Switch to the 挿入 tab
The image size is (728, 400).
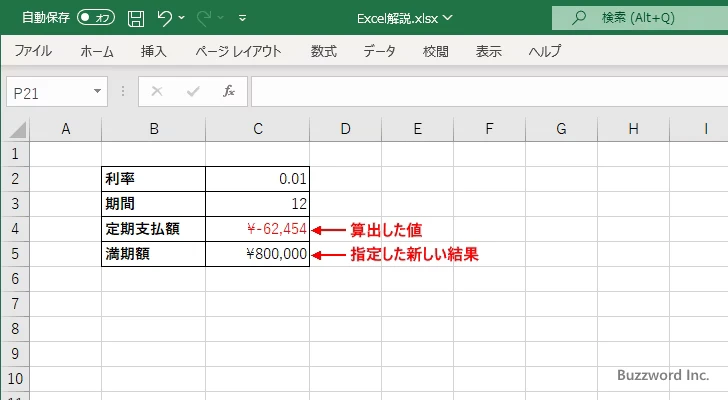(153, 51)
